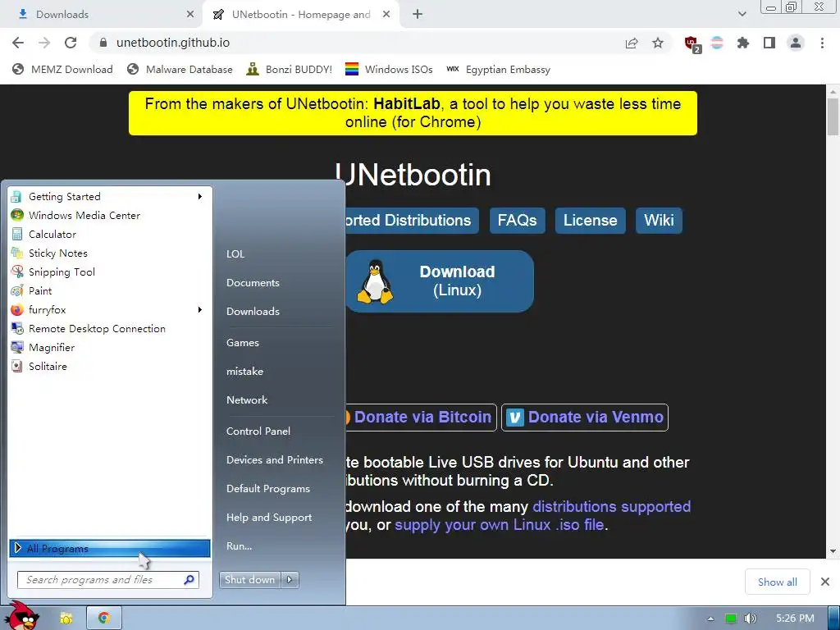Click the browser Back arrow
Screen dimensions: 840x630
pyautogui.click(x=18, y=43)
